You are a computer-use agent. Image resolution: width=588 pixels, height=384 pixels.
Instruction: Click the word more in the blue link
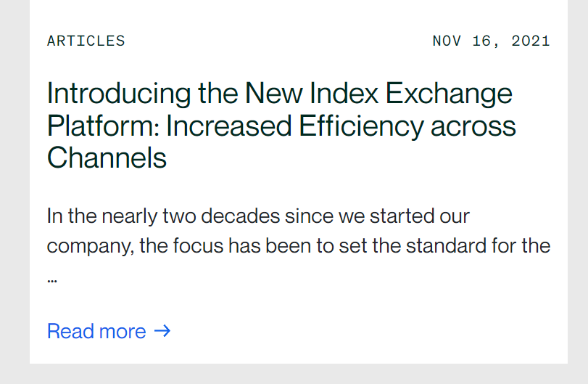[123, 332]
